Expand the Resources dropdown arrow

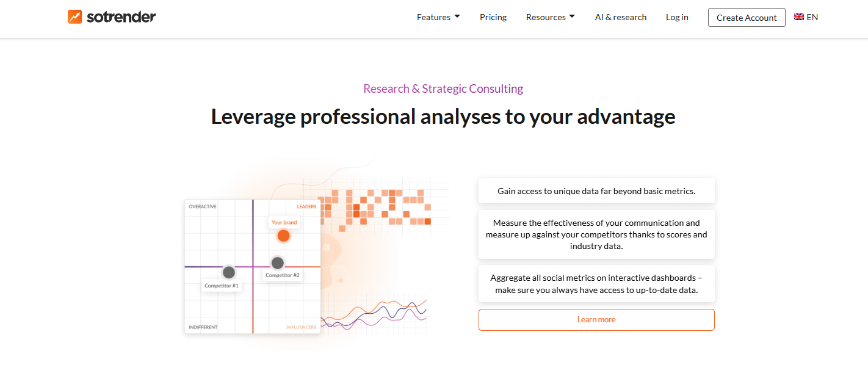click(x=572, y=16)
